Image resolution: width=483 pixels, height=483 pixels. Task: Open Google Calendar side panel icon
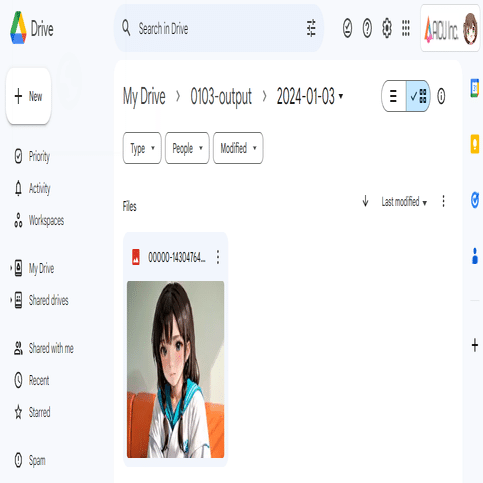(x=475, y=88)
